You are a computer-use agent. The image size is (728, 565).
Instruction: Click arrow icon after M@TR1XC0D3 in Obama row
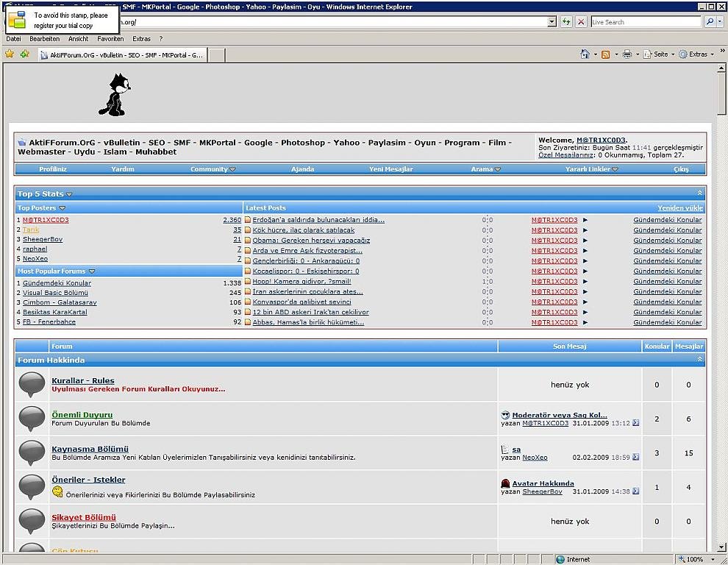pos(585,241)
